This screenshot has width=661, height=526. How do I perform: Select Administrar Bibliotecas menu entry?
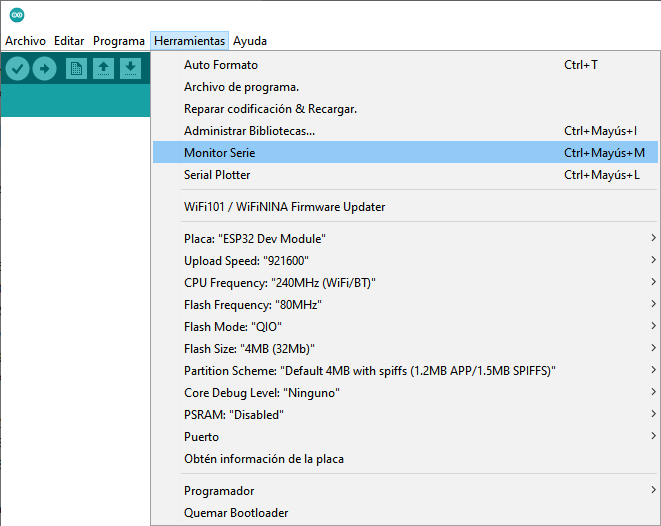(x=405, y=131)
